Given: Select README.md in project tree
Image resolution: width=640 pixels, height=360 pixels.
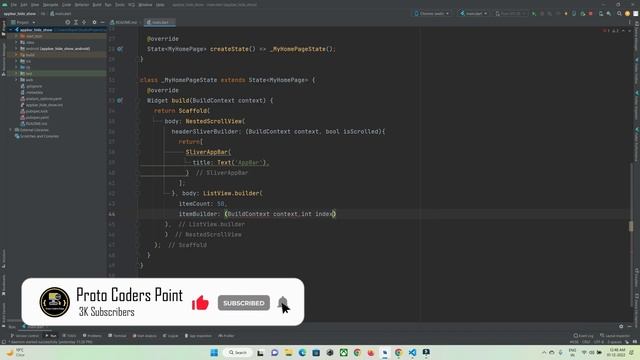Looking at the screenshot, I should pos(34,123).
